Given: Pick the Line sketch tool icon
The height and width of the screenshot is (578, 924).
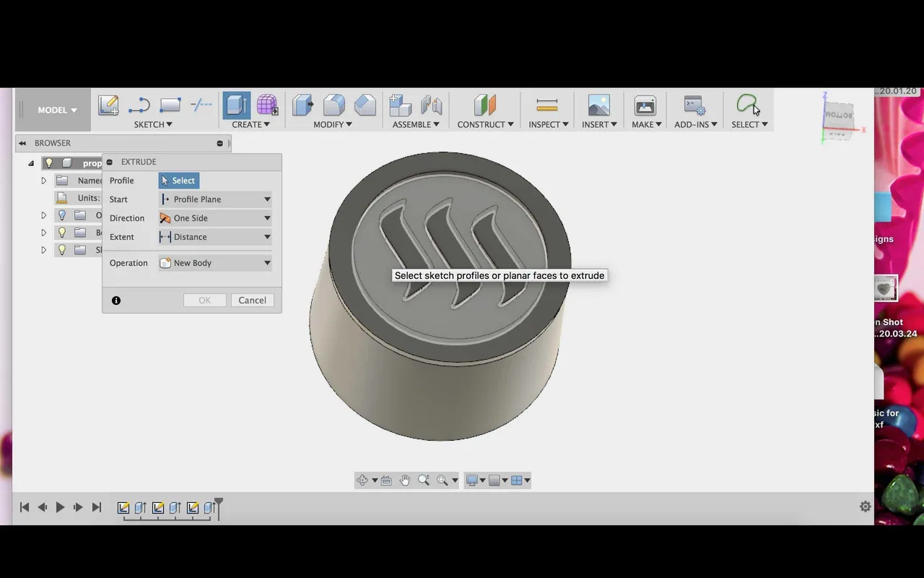Looking at the screenshot, I should 139,105.
